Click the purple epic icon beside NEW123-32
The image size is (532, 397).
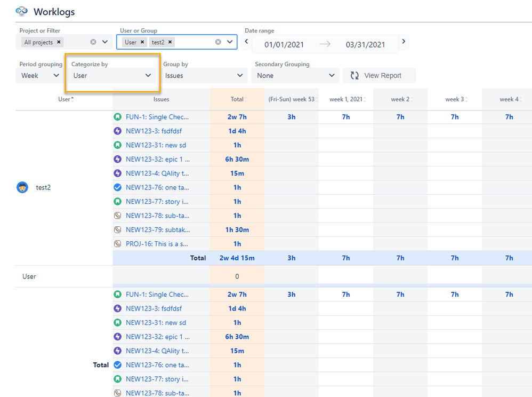tap(117, 159)
